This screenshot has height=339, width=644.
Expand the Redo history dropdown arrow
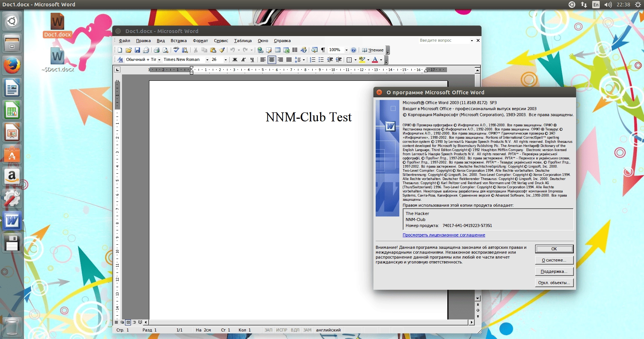coord(251,50)
